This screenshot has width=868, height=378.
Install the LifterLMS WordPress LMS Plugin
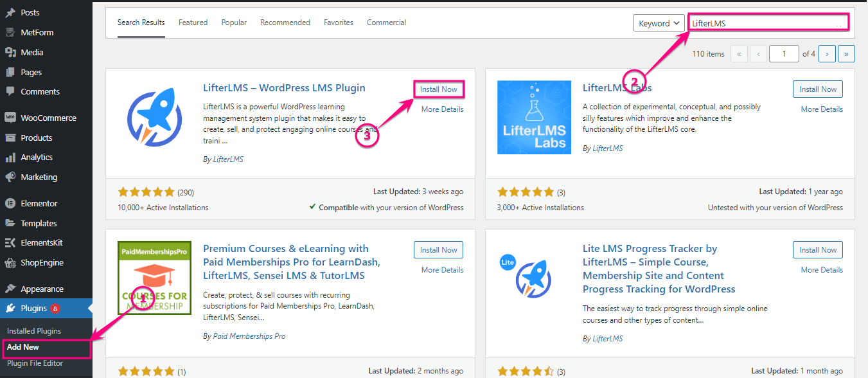coord(439,89)
